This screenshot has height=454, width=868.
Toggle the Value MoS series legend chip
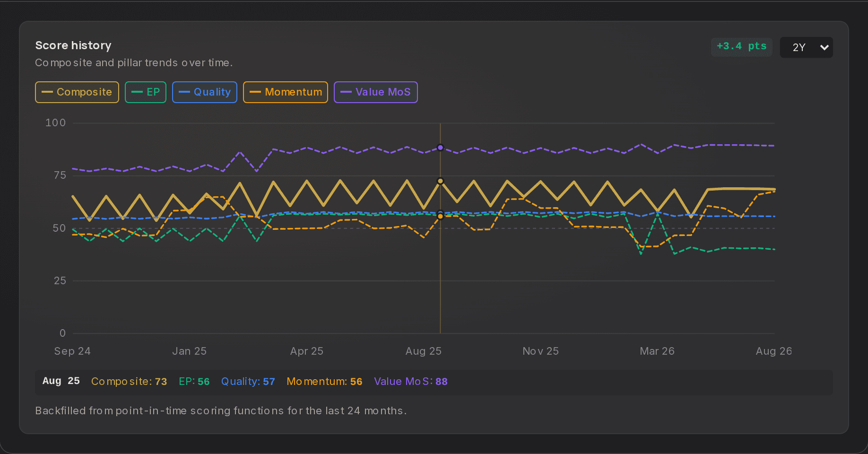(x=376, y=92)
